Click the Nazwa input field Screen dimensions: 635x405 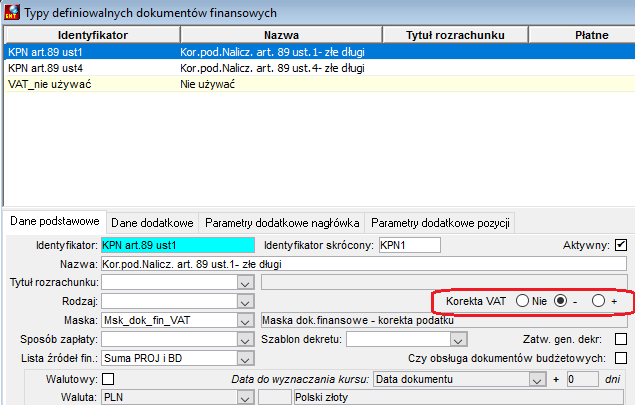(364, 264)
